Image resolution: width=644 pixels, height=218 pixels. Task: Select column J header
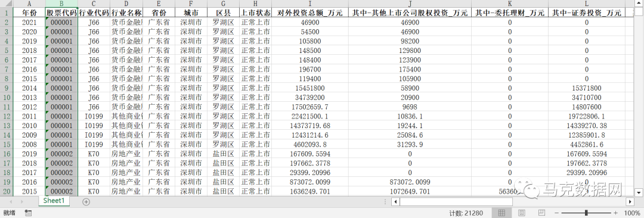click(x=410, y=4)
